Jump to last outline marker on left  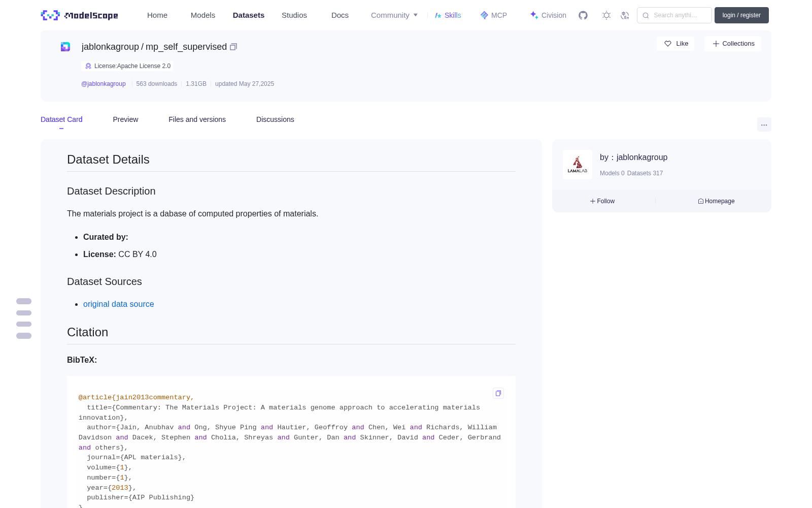pyautogui.click(x=24, y=336)
